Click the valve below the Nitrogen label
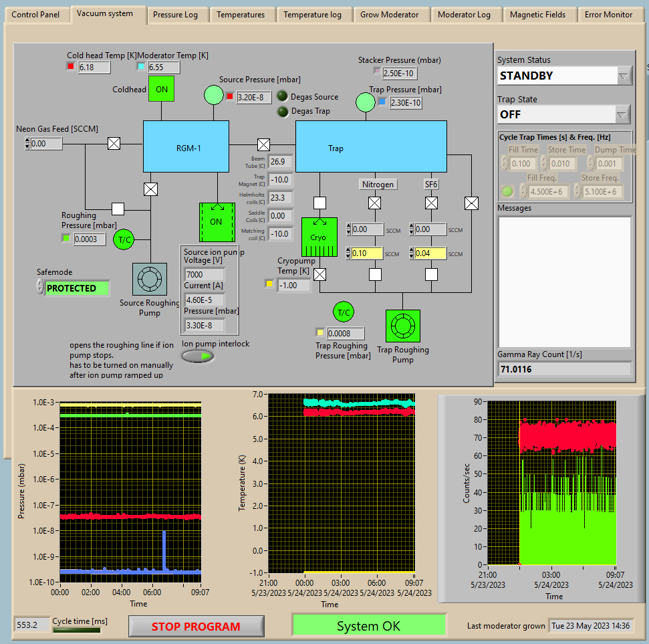This screenshot has width=649, height=644. pyautogui.click(x=375, y=203)
